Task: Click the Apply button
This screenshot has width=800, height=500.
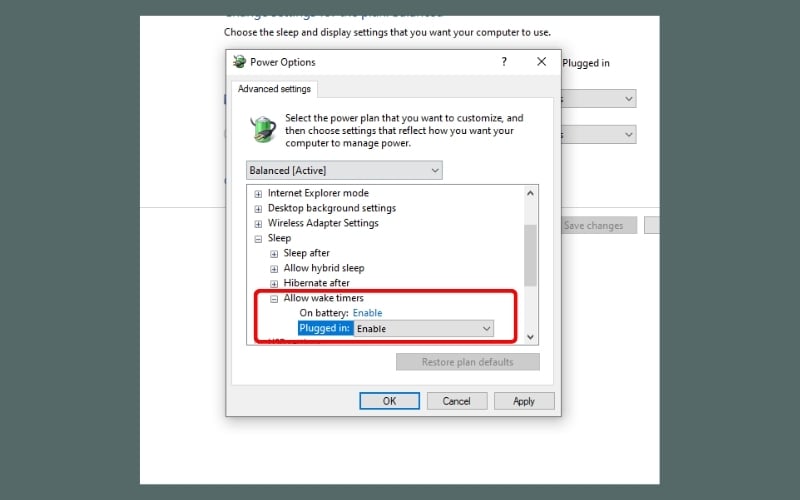Action: click(x=523, y=401)
